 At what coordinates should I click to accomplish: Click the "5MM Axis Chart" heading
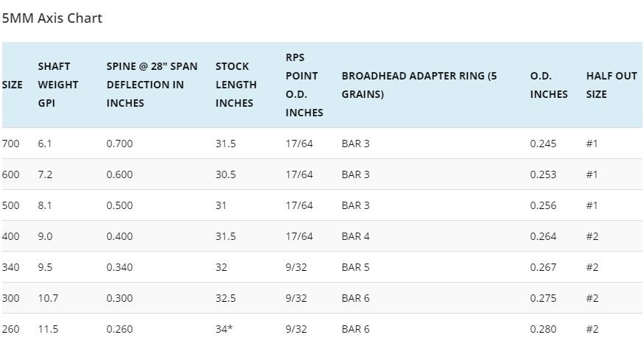click(x=52, y=18)
